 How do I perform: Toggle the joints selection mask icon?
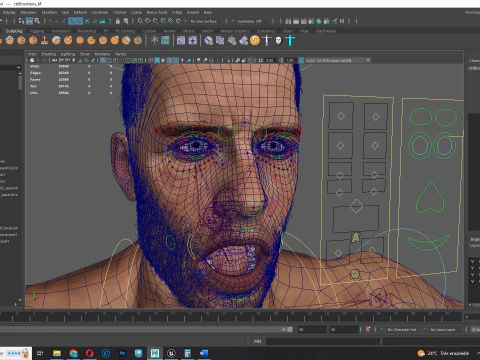[64, 21]
